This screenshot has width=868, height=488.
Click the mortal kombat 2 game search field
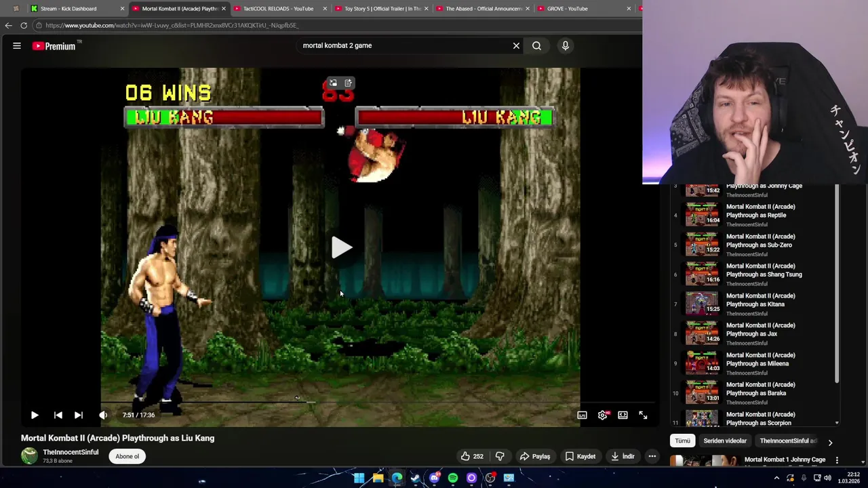403,45
